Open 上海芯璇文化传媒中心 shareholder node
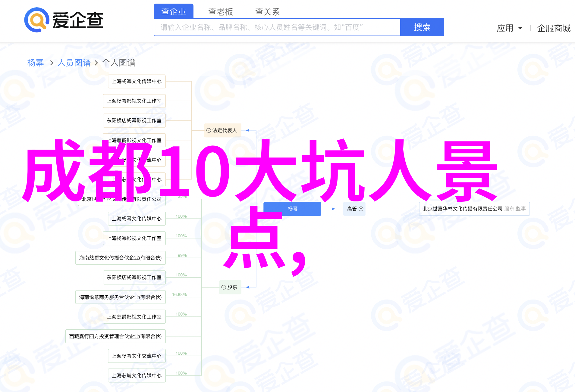The image size is (575, 392). pos(137,375)
